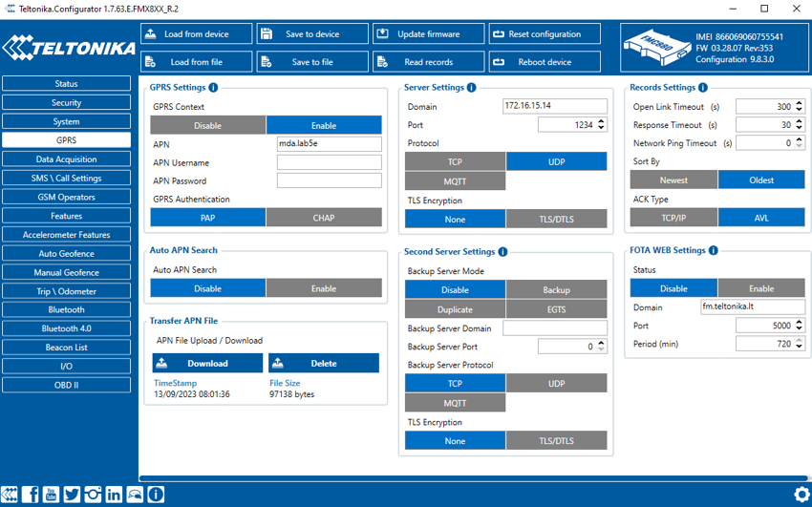Click the APN field with mda.lab5e
Viewport: 812px width, 507px height.
[x=330, y=144]
